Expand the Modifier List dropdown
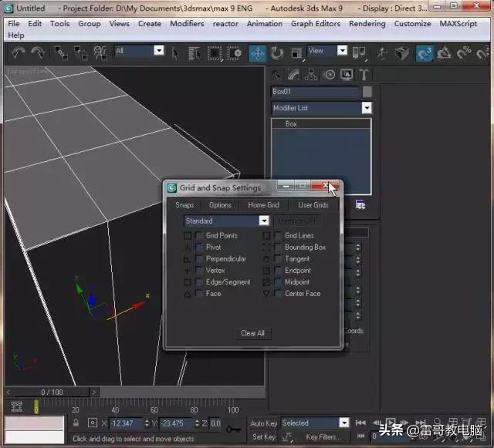 click(321, 108)
